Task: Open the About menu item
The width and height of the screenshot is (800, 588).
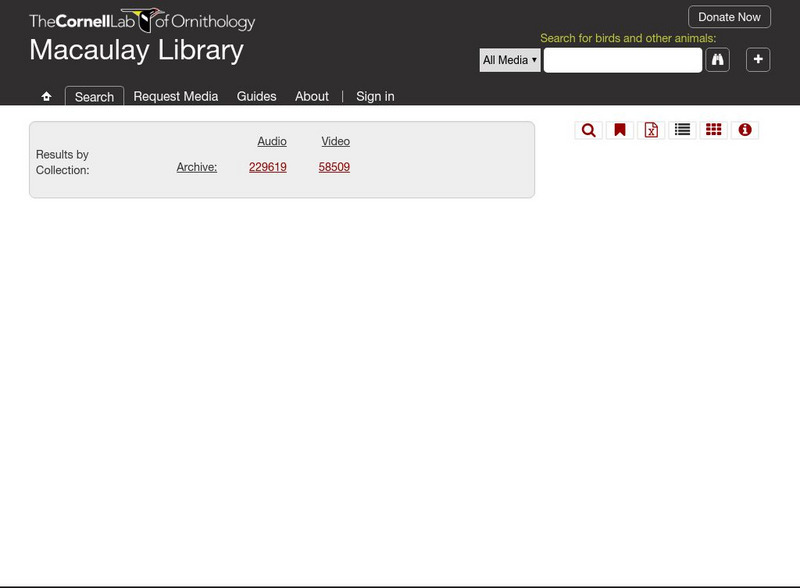Action: click(312, 96)
